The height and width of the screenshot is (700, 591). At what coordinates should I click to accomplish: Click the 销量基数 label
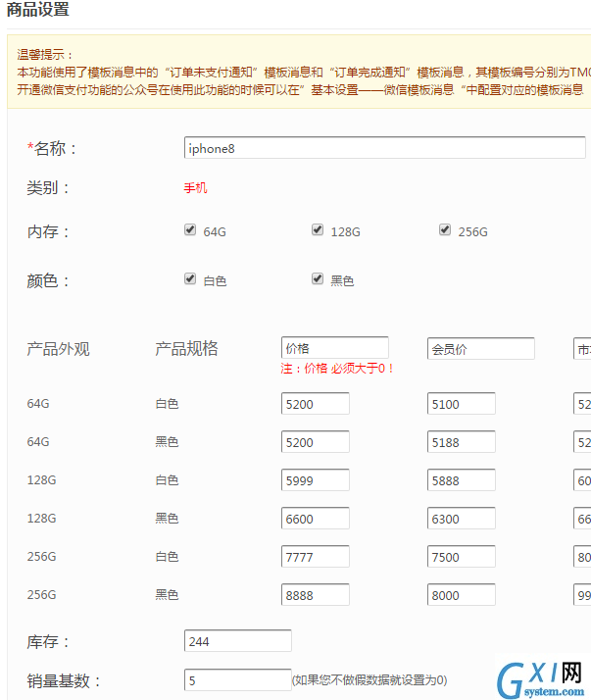pyautogui.click(x=64, y=680)
